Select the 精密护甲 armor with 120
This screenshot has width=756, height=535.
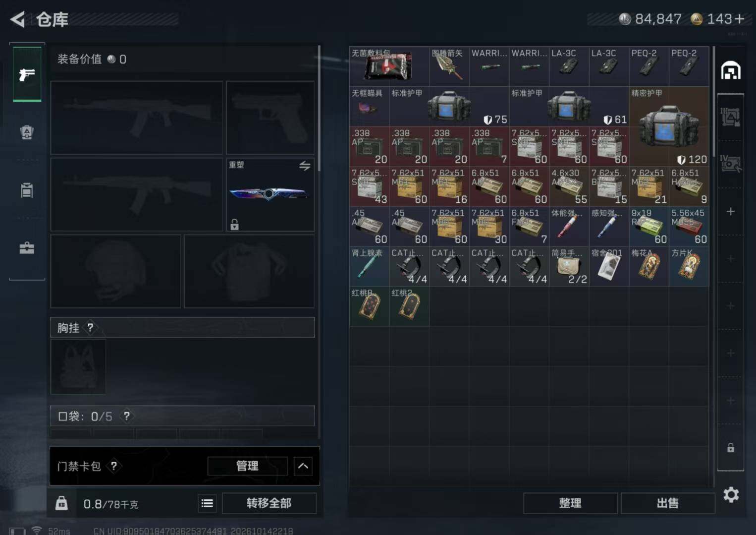[669, 126]
